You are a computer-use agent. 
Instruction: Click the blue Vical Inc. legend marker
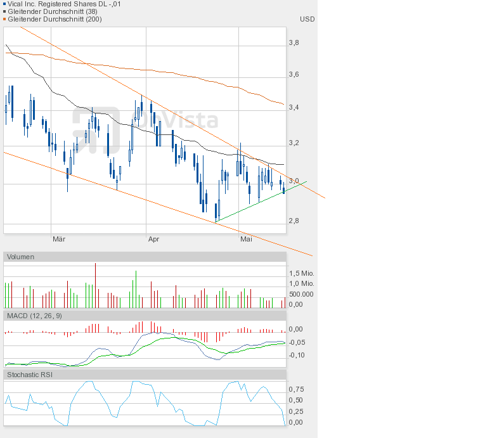click(4, 4)
